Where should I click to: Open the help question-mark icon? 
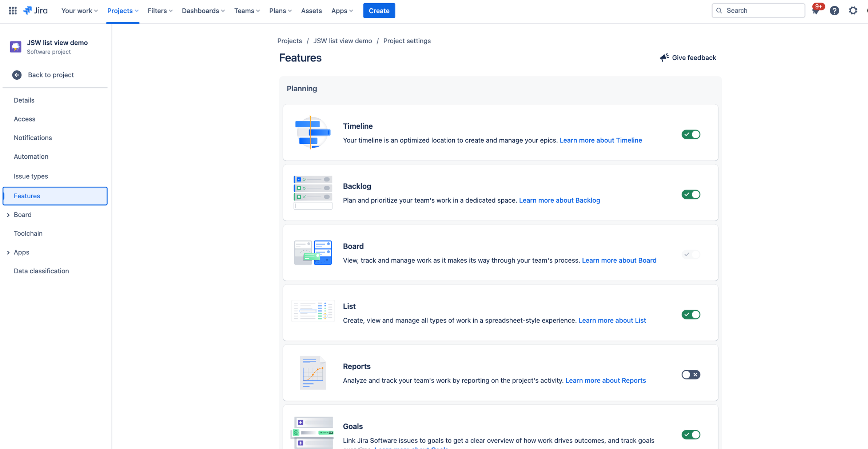tap(835, 11)
